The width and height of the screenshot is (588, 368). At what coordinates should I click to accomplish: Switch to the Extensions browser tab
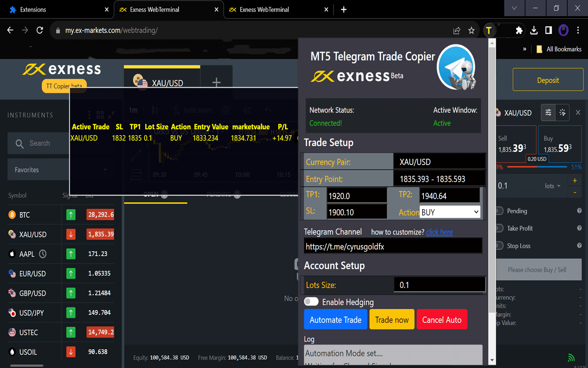coord(57,9)
